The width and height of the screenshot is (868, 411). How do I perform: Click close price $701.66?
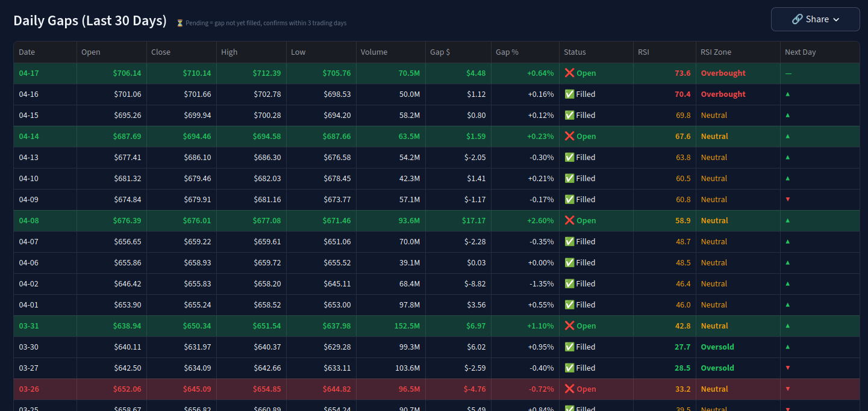(198, 94)
